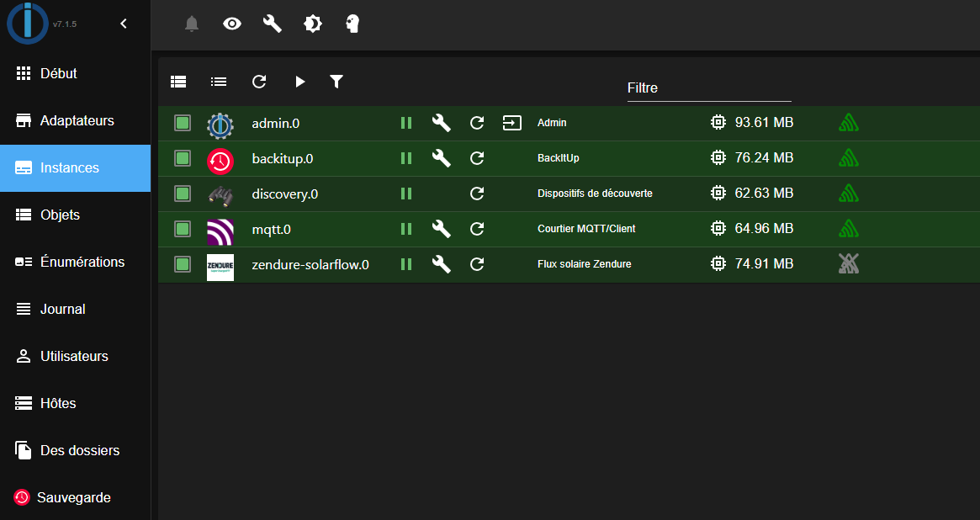Viewport: 980px width, 520px height.
Task: Open system settings wrench in top bar
Action: coord(272,24)
